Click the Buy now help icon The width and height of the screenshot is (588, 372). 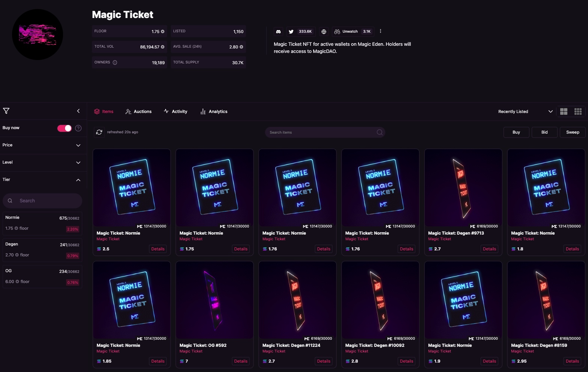pos(78,128)
